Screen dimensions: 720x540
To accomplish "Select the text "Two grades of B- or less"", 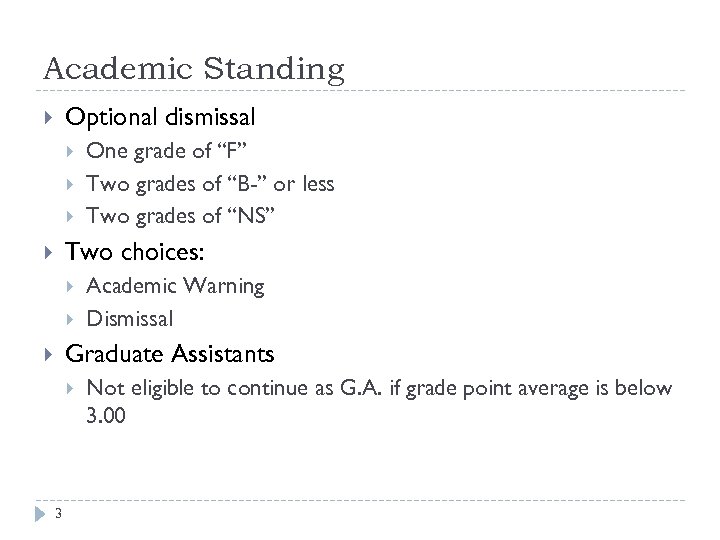I will [x=210, y=184].
